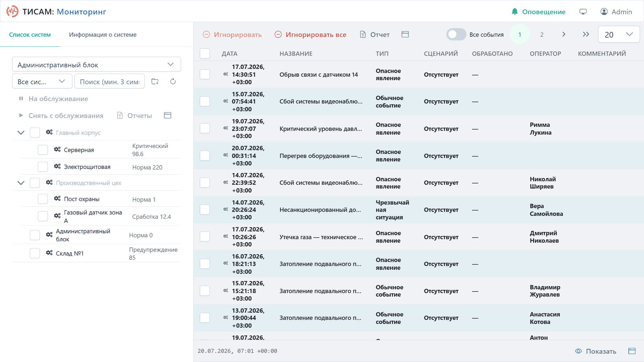
Task: Click the refresh icon beside search field
Action: (173, 81)
